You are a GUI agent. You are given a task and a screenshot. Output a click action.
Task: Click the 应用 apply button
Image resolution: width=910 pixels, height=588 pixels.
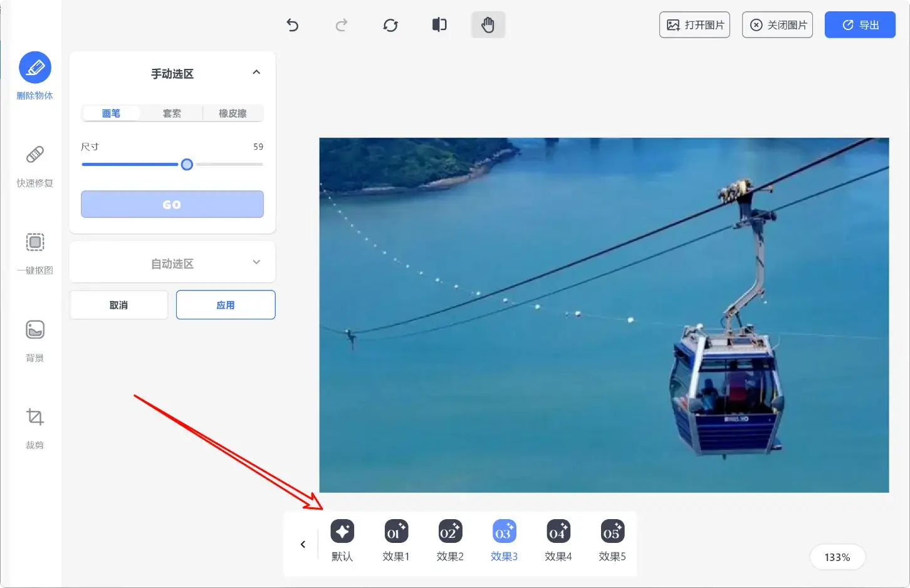tap(226, 305)
